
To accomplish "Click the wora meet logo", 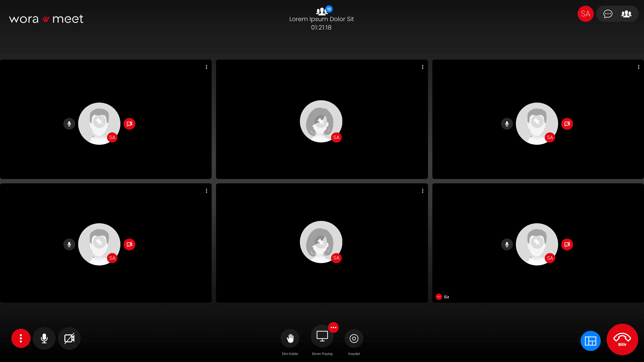I will pyautogui.click(x=46, y=19).
